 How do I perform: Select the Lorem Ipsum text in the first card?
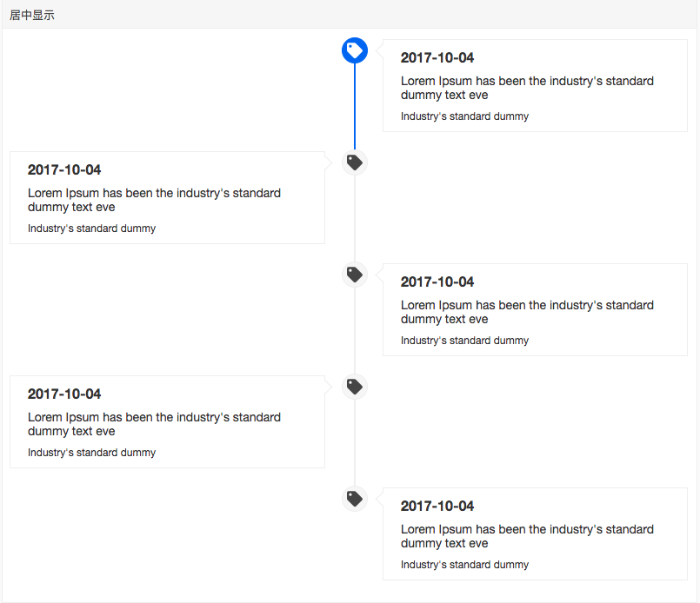[x=527, y=88]
